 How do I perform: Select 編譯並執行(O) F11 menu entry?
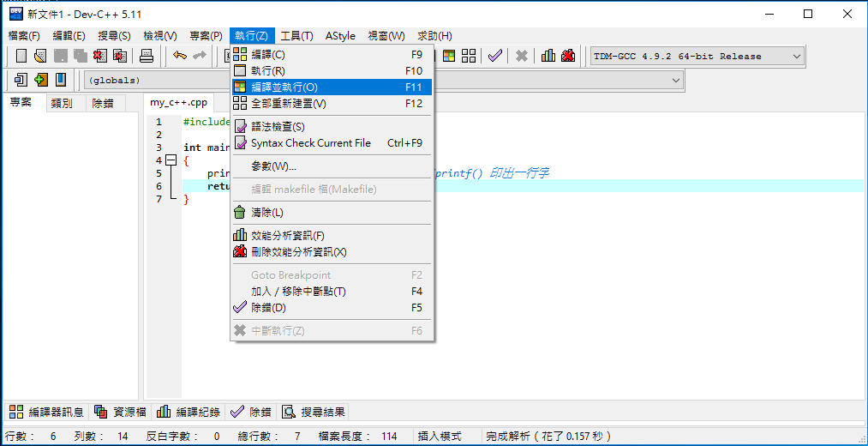[332, 87]
